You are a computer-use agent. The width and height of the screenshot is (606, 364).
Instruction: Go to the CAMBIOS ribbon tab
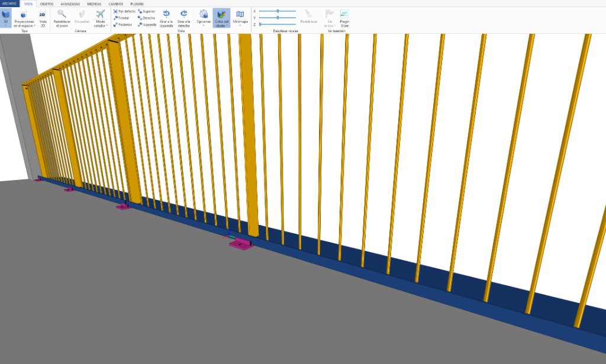tap(116, 4)
